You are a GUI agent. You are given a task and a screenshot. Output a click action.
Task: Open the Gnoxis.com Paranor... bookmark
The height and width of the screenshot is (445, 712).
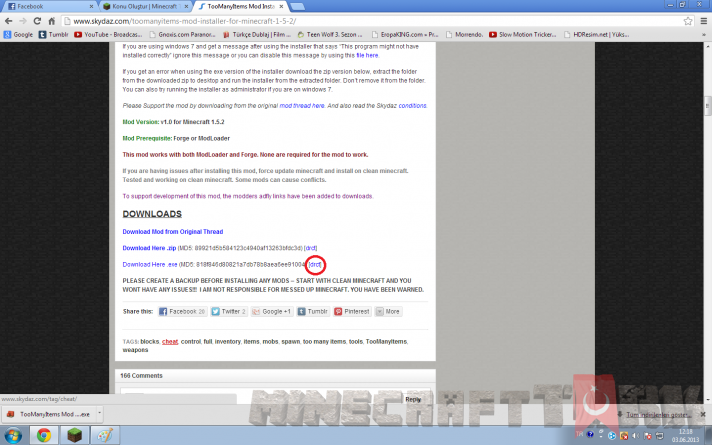pyautogui.click(x=182, y=35)
